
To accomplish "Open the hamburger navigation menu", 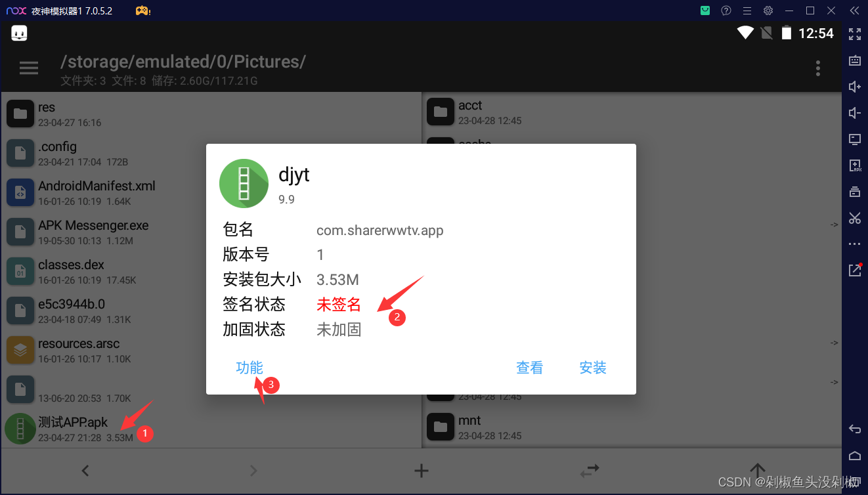I will [29, 68].
